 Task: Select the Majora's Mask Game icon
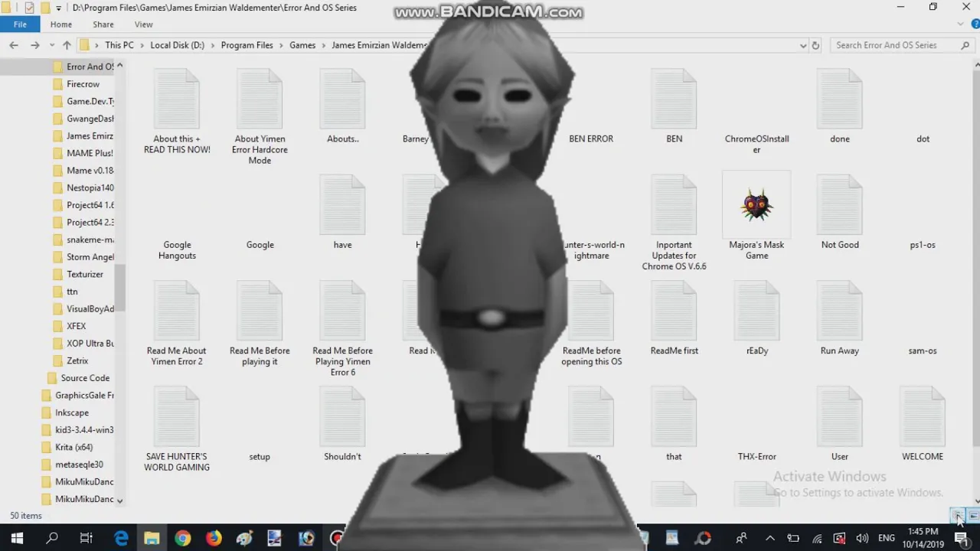click(756, 205)
